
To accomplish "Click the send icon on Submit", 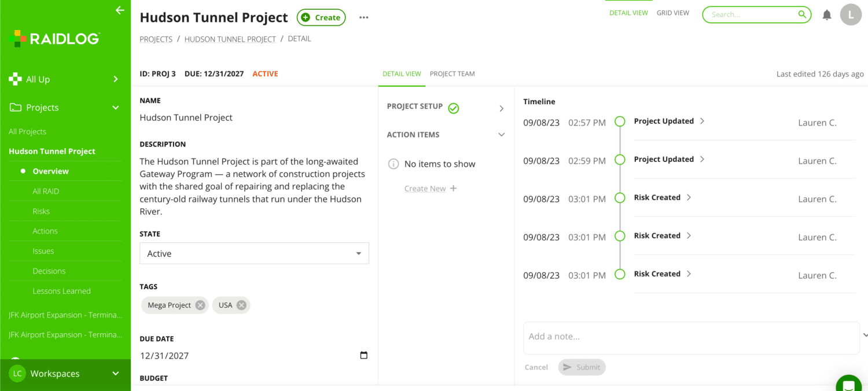I will [567, 367].
